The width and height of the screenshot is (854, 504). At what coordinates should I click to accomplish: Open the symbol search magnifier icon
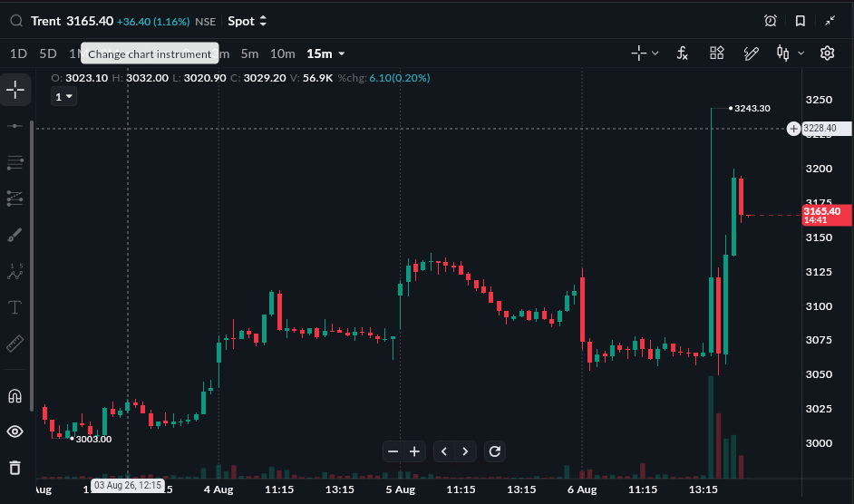pos(16,21)
